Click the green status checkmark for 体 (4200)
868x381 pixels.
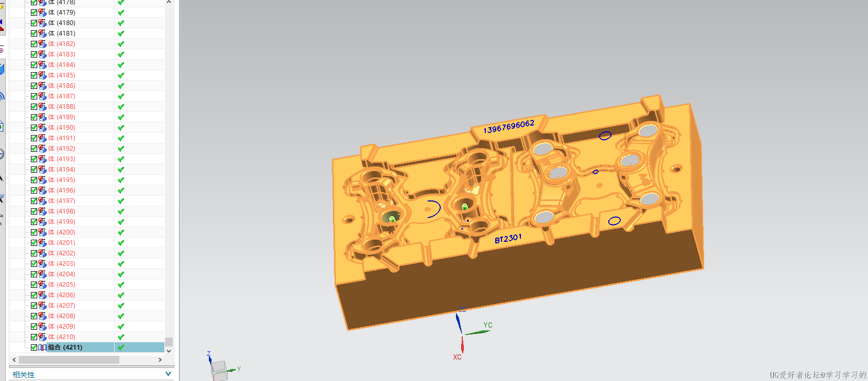(121, 232)
